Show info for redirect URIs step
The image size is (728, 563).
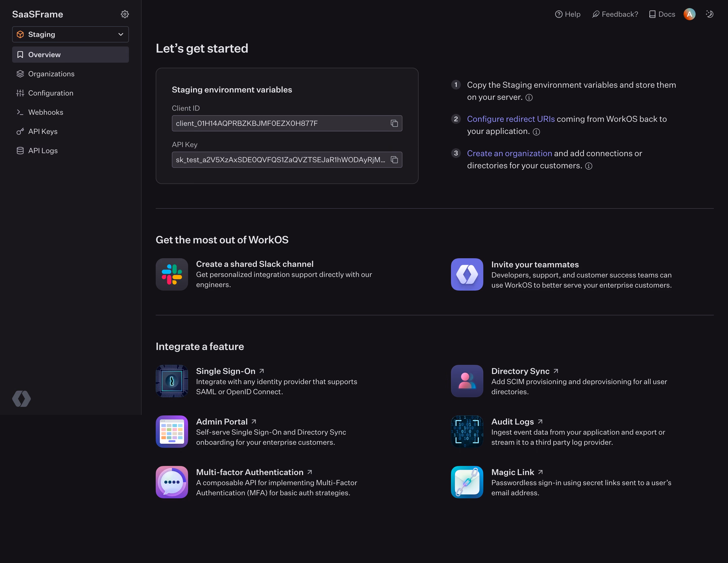536,132
